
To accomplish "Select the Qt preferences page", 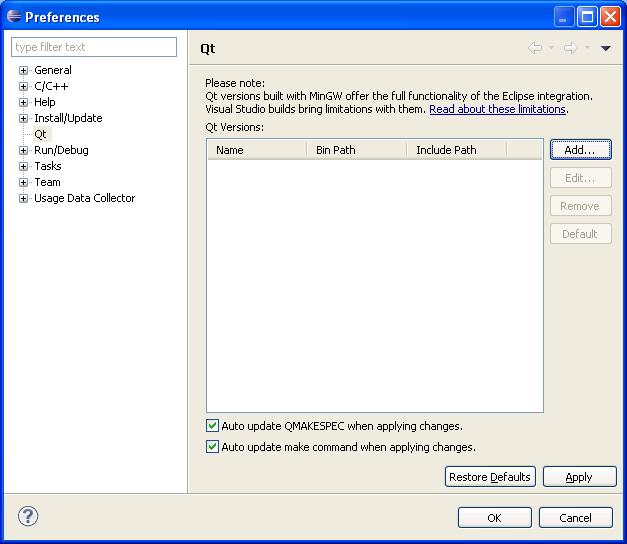I will pyautogui.click(x=40, y=134).
